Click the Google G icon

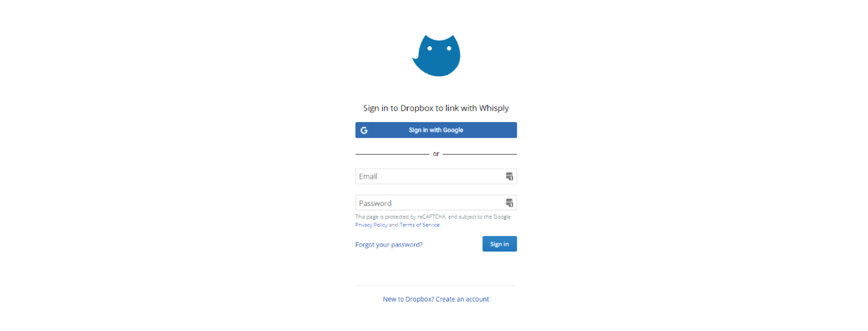pos(364,130)
